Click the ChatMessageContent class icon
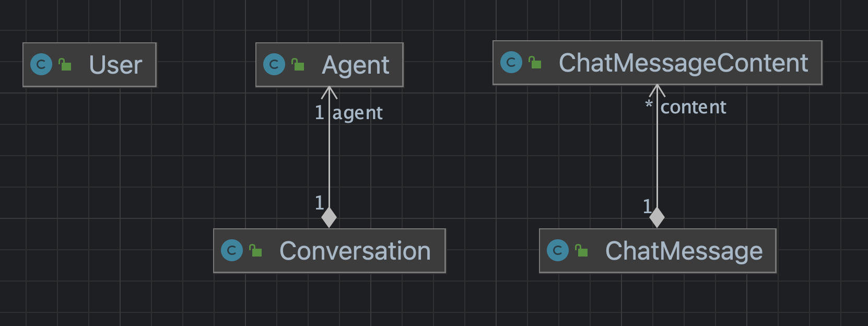The image size is (868, 326). (511, 63)
